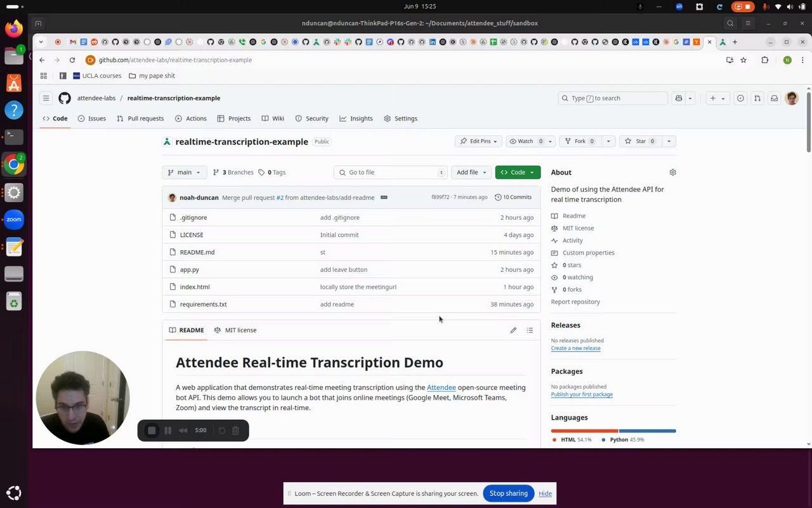The height and width of the screenshot is (508, 812).
Task: Open the Add file dropdown
Action: 471,172
